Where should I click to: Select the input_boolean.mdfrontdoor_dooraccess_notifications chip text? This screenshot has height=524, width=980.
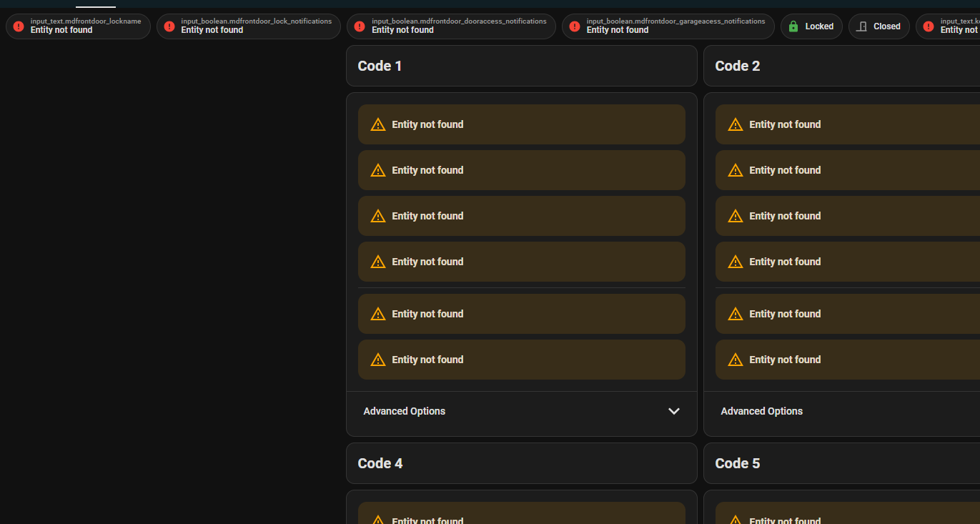(459, 21)
